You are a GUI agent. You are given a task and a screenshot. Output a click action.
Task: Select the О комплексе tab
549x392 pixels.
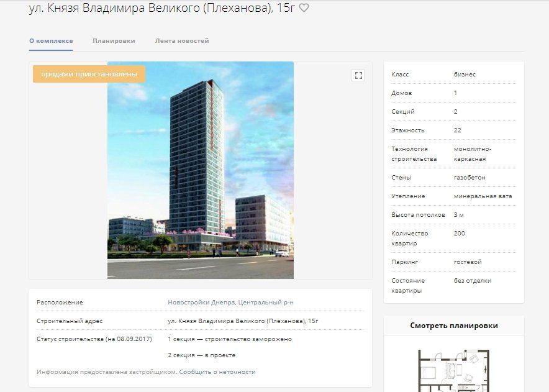click(x=51, y=41)
